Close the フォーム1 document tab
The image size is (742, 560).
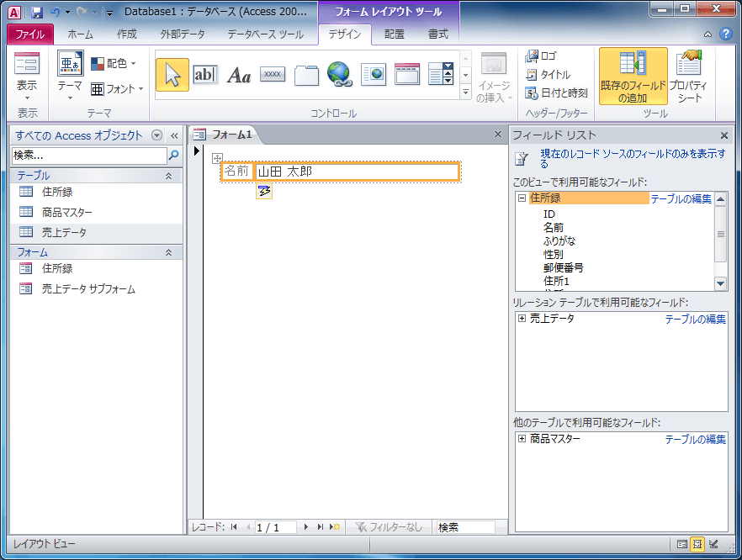(x=498, y=135)
